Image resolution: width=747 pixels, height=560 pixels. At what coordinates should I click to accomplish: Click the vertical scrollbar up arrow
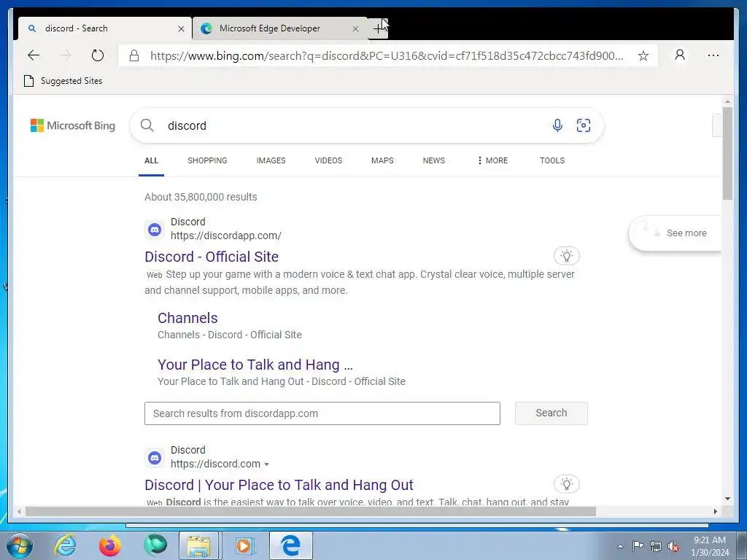pos(727,101)
